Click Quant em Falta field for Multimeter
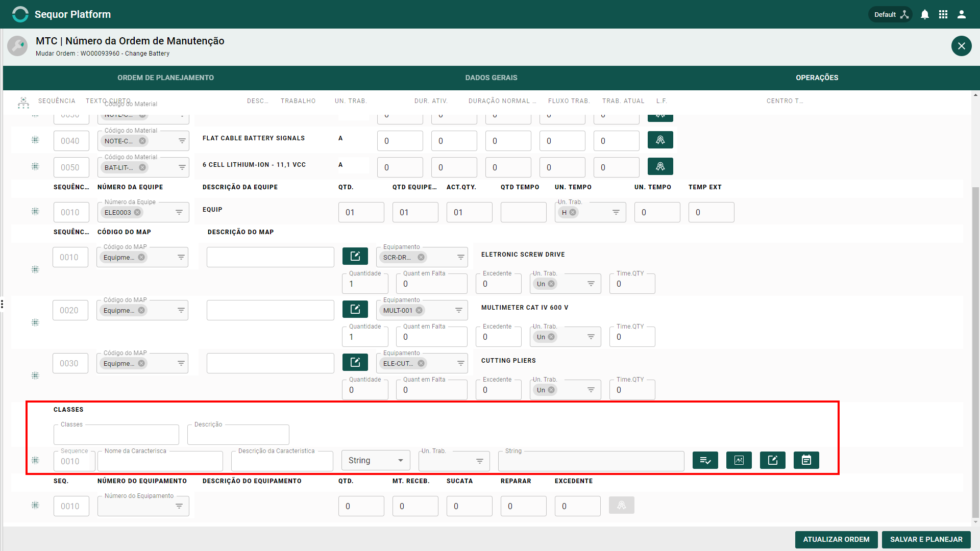 pyautogui.click(x=432, y=337)
